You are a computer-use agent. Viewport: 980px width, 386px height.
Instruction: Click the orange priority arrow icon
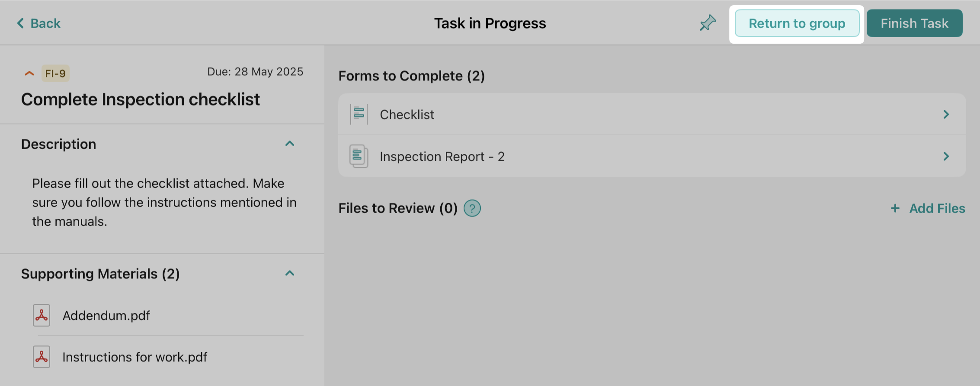(x=29, y=73)
